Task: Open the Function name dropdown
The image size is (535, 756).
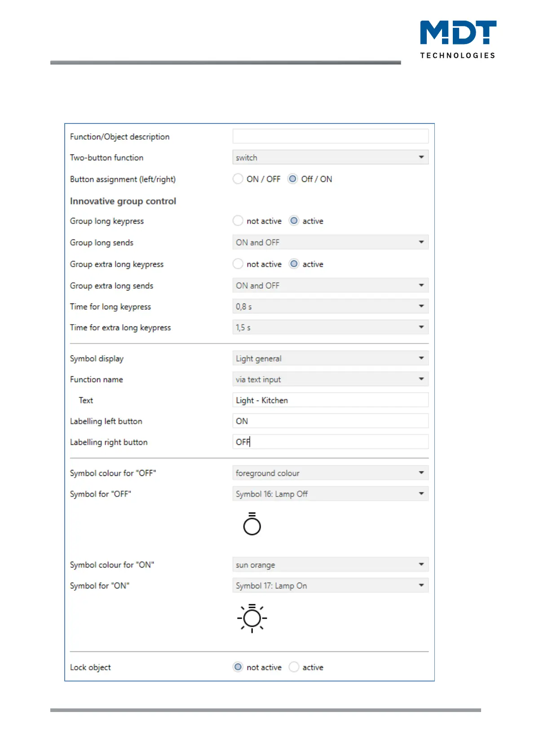Action: 330,379
